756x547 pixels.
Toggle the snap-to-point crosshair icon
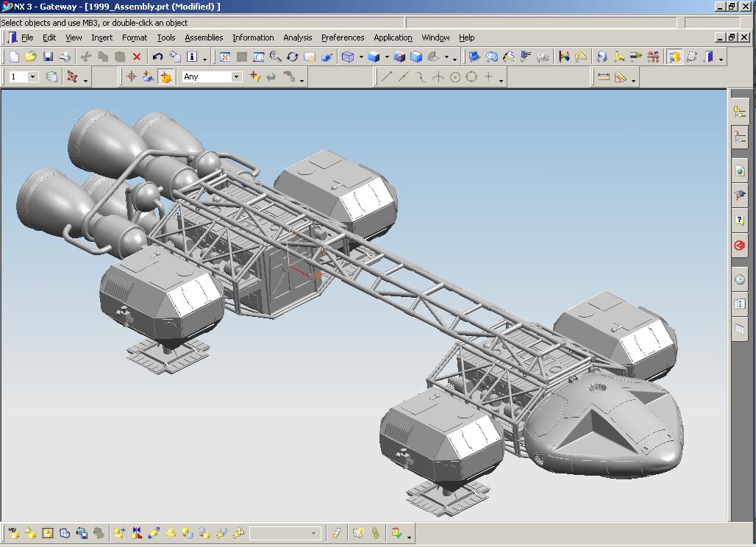point(132,76)
